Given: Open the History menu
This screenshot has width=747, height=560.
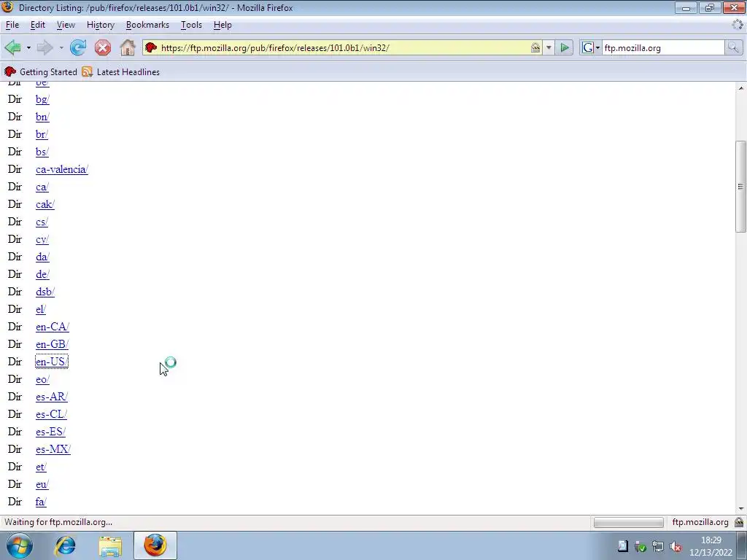Looking at the screenshot, I should click(x=101, y=25).
